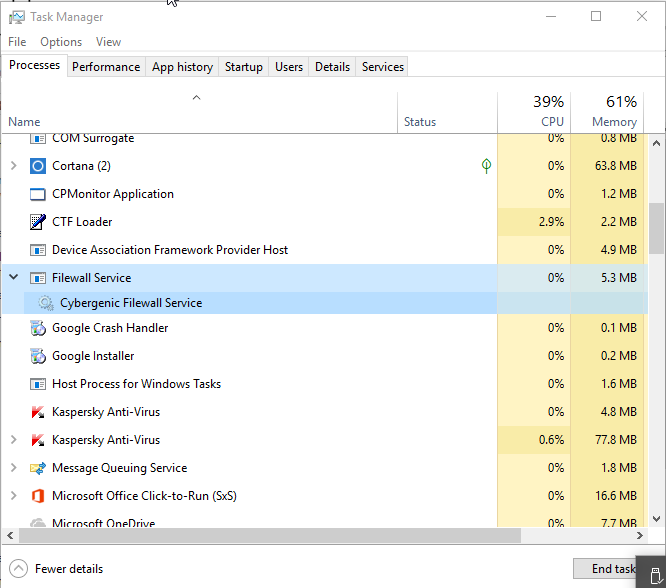Click the CPMonitor Application icon
This screenshot has width=666, height=588.
click(37, 194)
